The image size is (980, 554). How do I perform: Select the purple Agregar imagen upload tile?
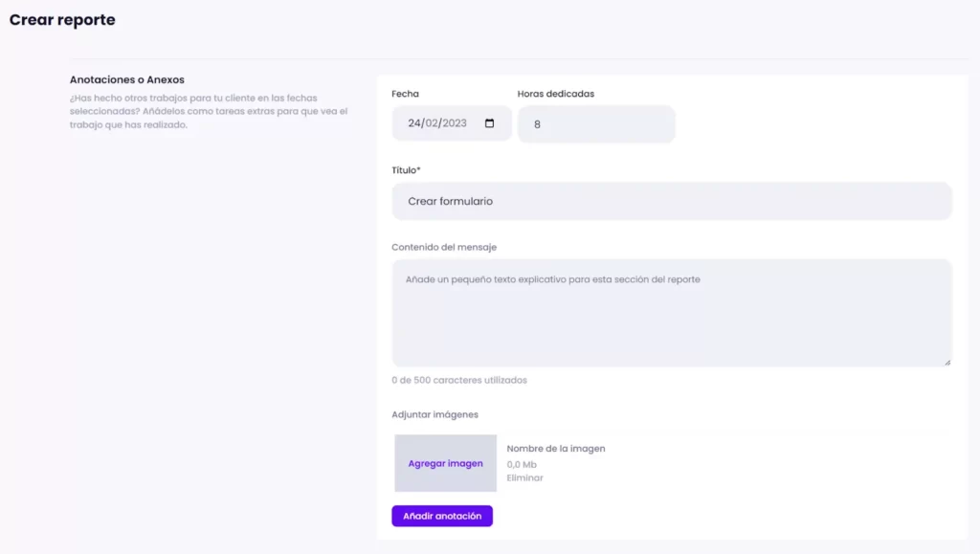point(444,463)
